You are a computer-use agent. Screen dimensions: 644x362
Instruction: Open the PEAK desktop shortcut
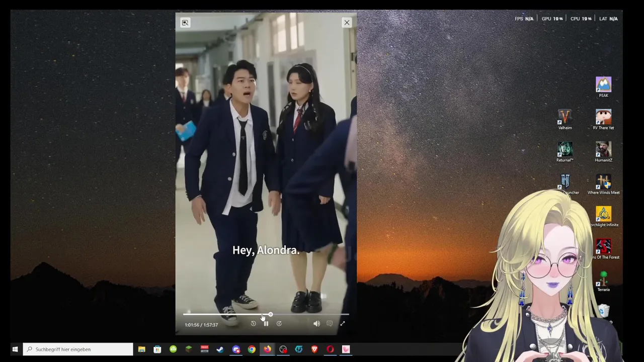(x=603, y=87)
